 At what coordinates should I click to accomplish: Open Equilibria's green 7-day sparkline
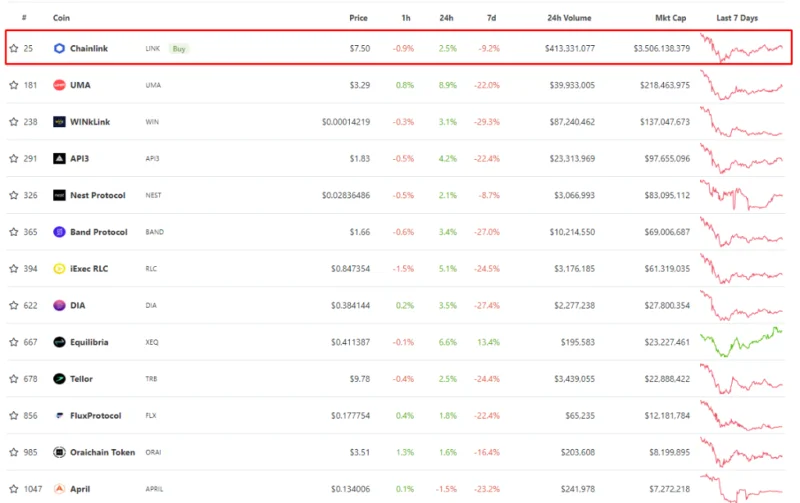[x=741, y=342]
